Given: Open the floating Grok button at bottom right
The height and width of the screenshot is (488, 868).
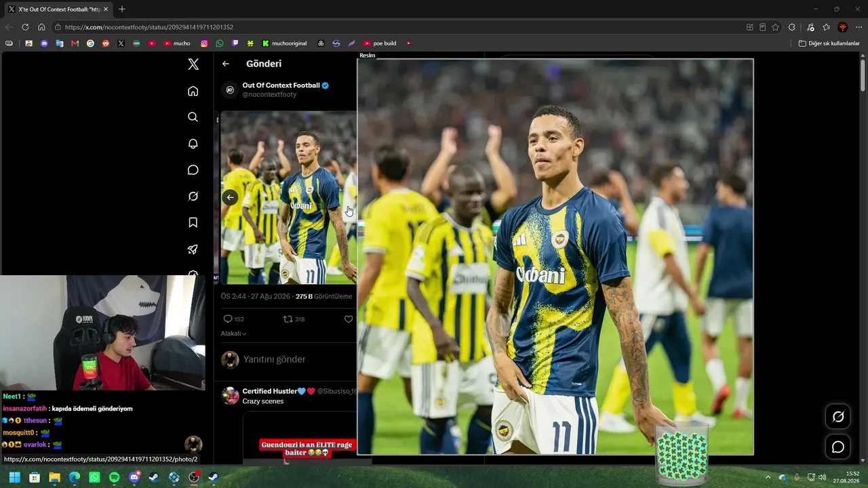Looking at the screenshot, I should point(838,417).
